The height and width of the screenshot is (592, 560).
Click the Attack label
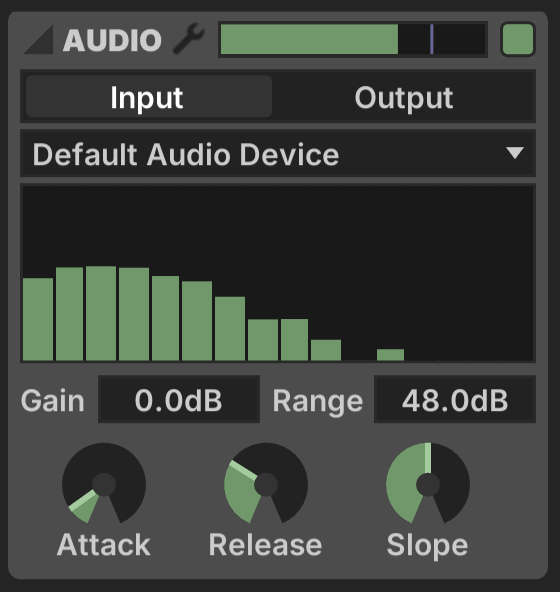[103, 545]
